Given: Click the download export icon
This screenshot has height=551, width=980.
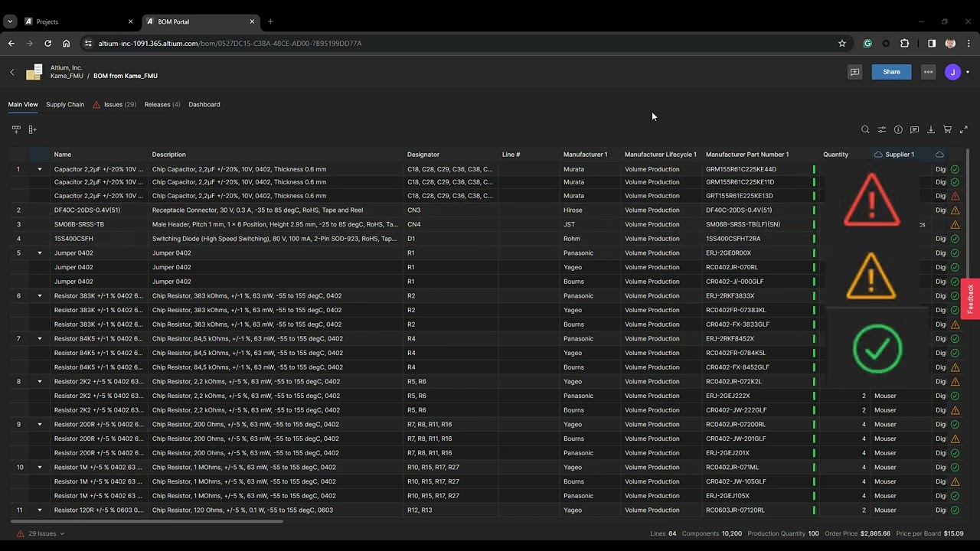Looking at the screenshot, I should click(931, 129).
